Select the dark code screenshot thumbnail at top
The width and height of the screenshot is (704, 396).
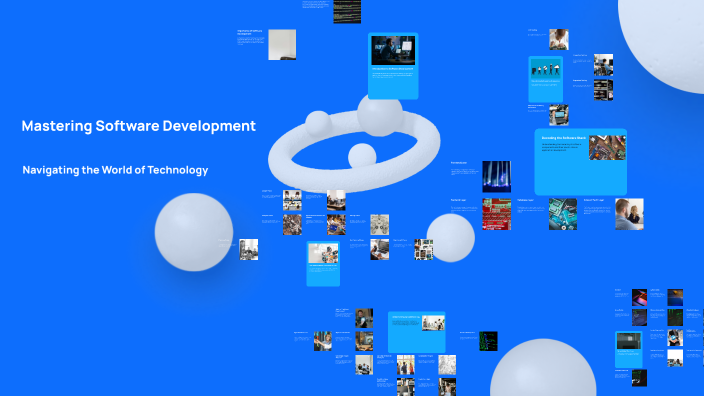(x=347, y=11)
